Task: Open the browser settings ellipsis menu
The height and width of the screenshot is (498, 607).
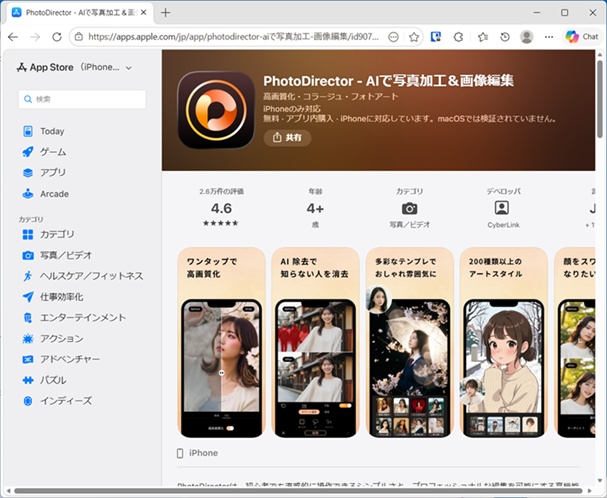Action: click(x=549, y=37)
